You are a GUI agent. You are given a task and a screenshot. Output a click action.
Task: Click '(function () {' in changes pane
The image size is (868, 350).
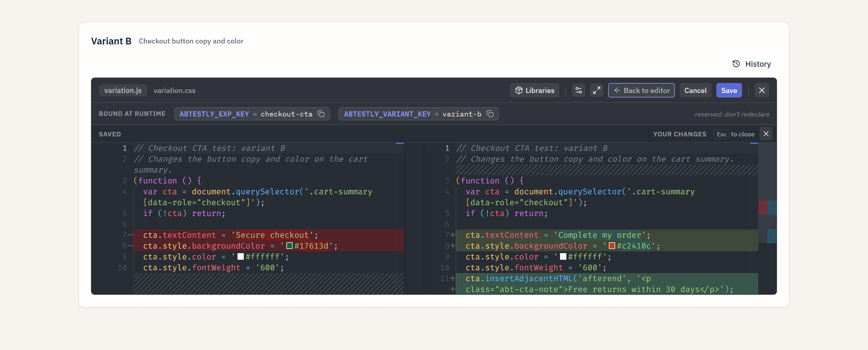tap(490, 181)
